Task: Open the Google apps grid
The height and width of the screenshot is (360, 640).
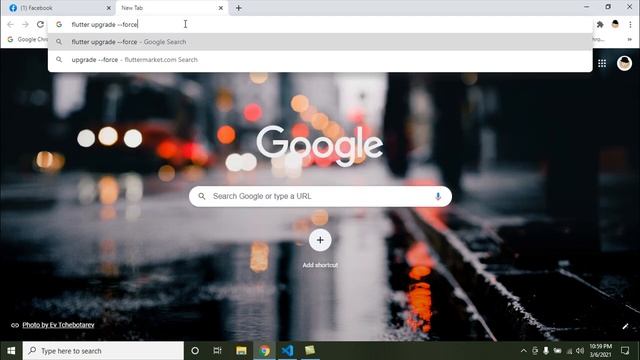Action: 602,63
